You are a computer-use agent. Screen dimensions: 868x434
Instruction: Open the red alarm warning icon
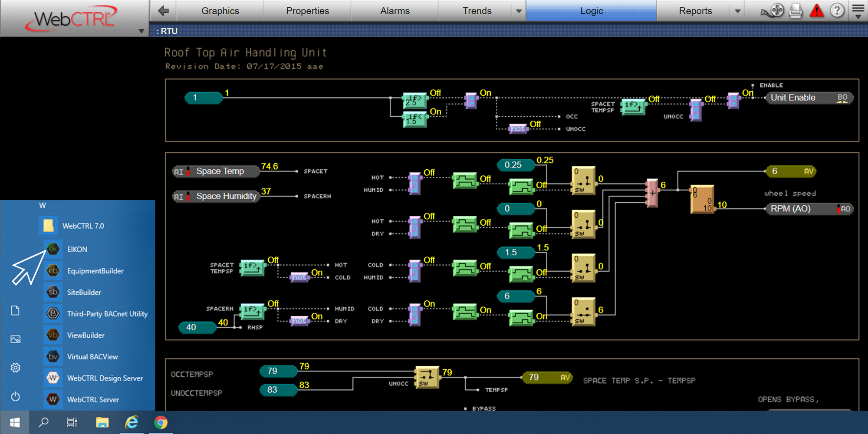816,10
